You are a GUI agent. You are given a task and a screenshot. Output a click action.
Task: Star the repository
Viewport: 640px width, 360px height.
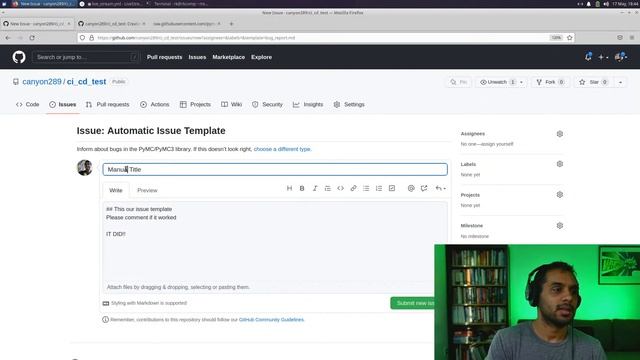[593, 82]
